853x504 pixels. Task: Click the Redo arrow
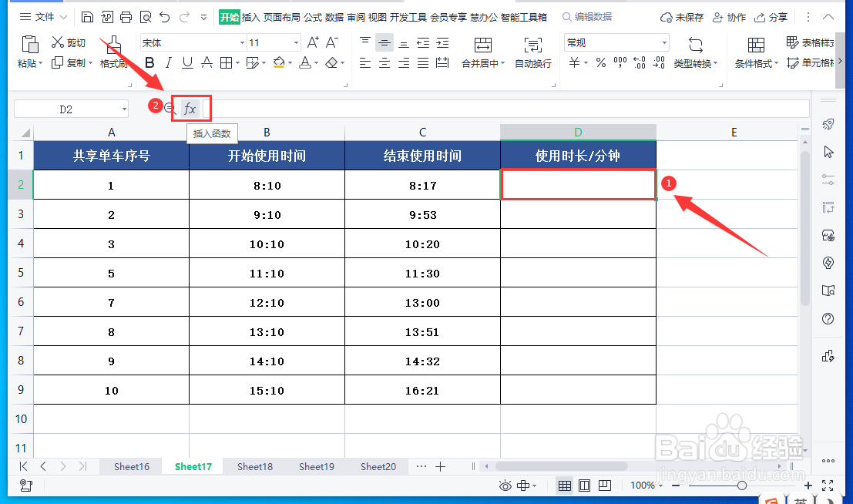pos(184,17)
